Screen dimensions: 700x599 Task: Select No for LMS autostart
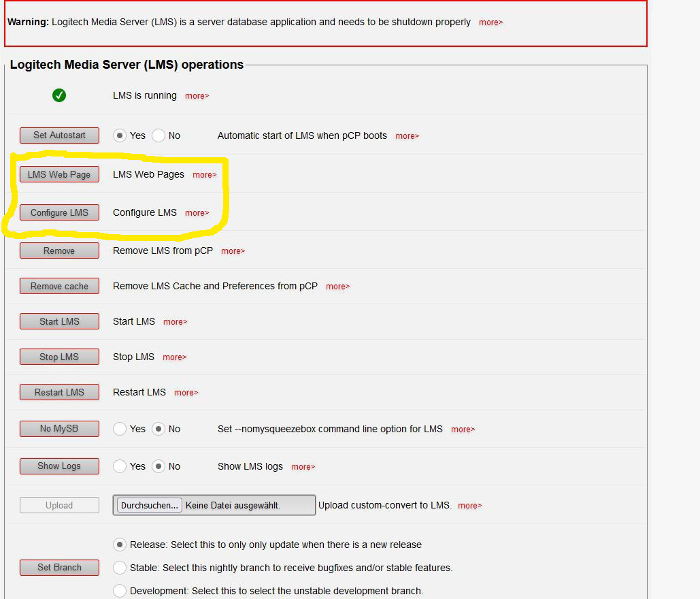(159, 135)
